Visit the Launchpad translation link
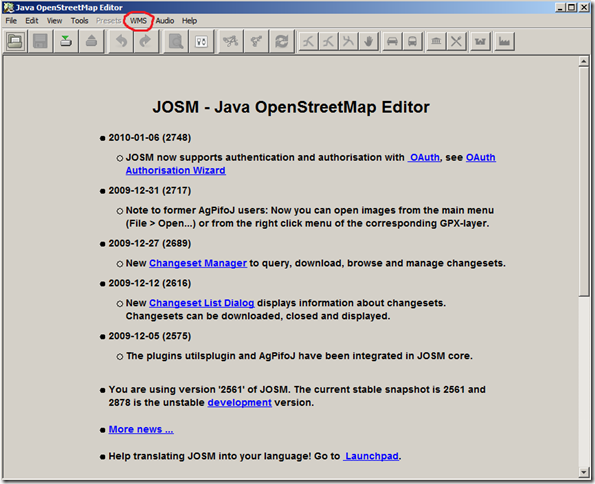 click(371, 456)
